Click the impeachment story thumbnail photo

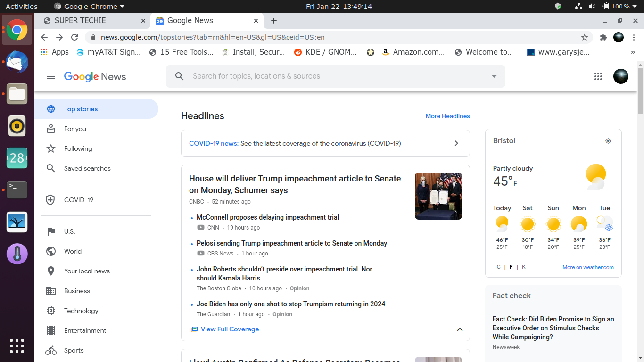point(438,196)
